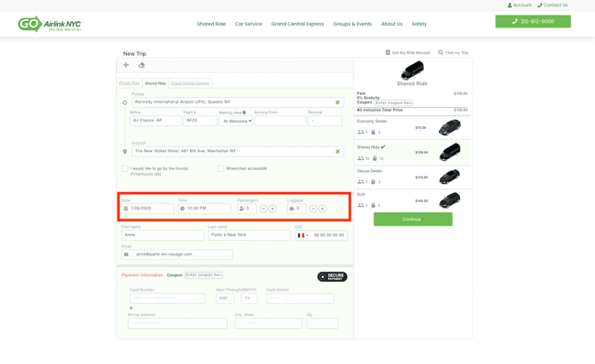The image size is (595, 364).
Task: Open the country flag dropdown for Cell
Action: pyautogui.click(x=303, y=236)
